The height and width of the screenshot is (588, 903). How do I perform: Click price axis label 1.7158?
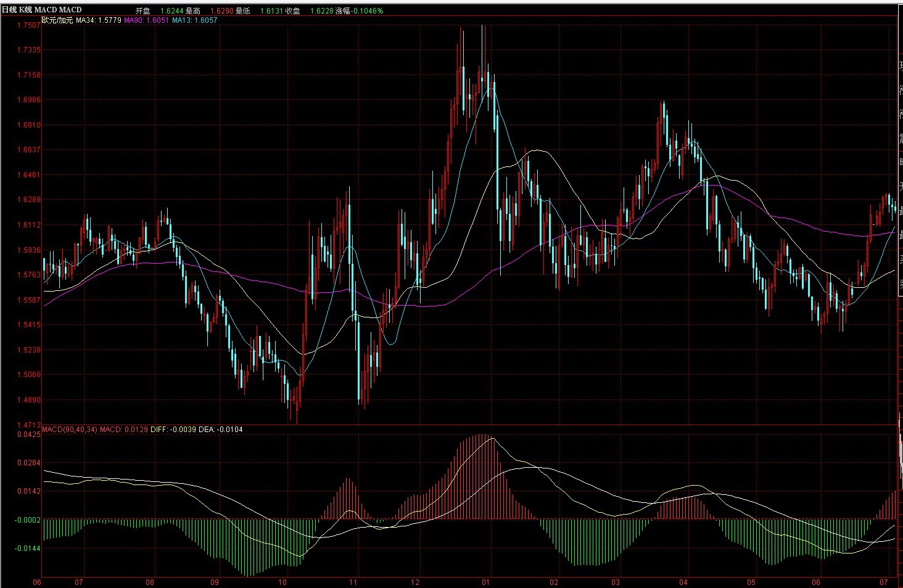29,75
